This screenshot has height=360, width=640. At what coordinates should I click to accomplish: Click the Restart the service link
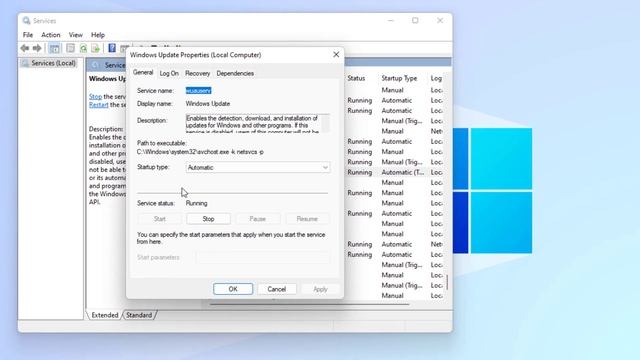click(x=99, y=105)
